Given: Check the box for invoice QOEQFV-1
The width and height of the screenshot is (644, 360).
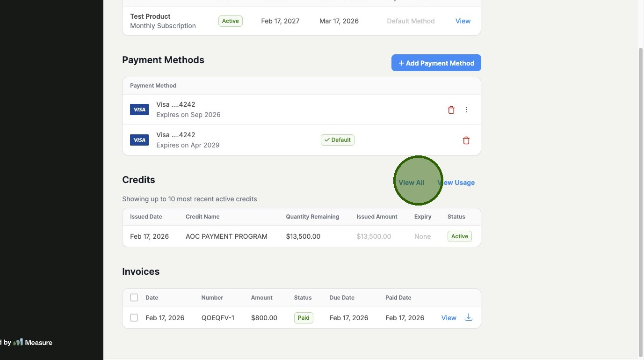Looking at the screenshot, I should coord(134,318).
